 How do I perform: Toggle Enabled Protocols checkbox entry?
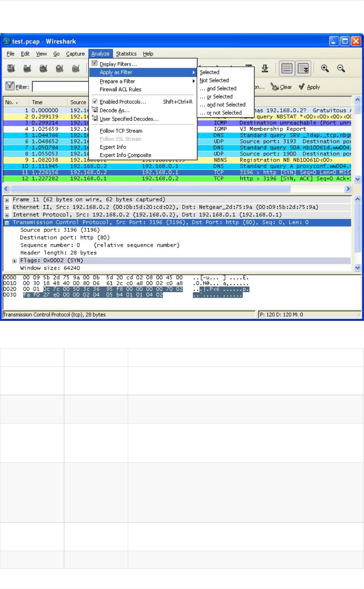95,102
